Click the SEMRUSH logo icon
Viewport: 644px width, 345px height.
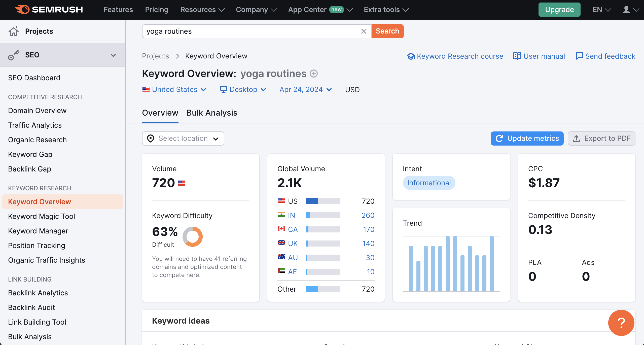(22, 9)
